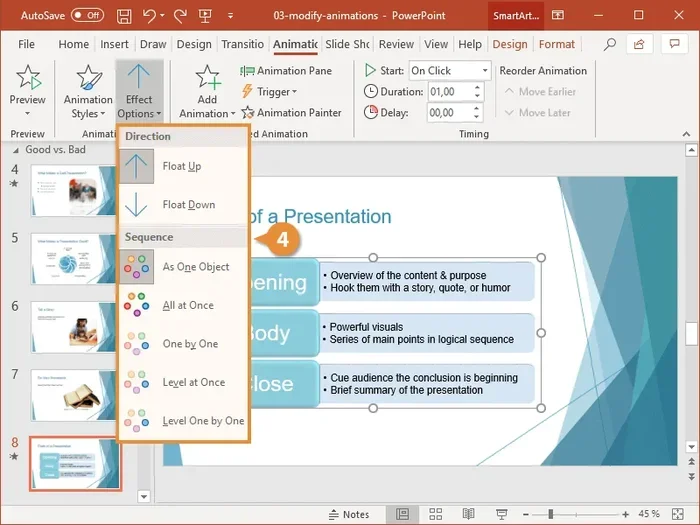Viewport: 700px width, 525px height.
Task: Increase Duration with up spinner
Action: coord(477,87)
